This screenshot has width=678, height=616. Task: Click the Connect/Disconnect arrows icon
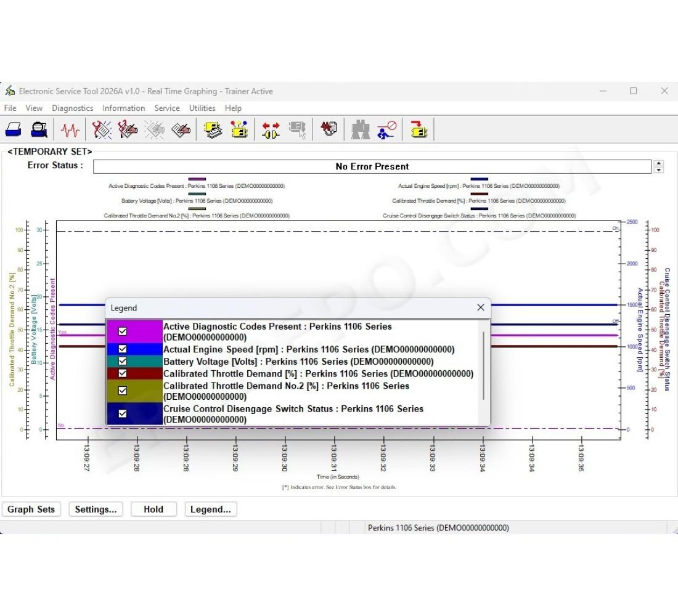(x=271, y=129)
